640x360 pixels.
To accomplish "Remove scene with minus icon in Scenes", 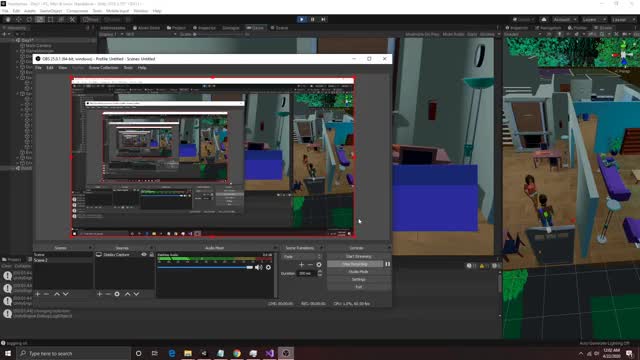I will [47, 294].
